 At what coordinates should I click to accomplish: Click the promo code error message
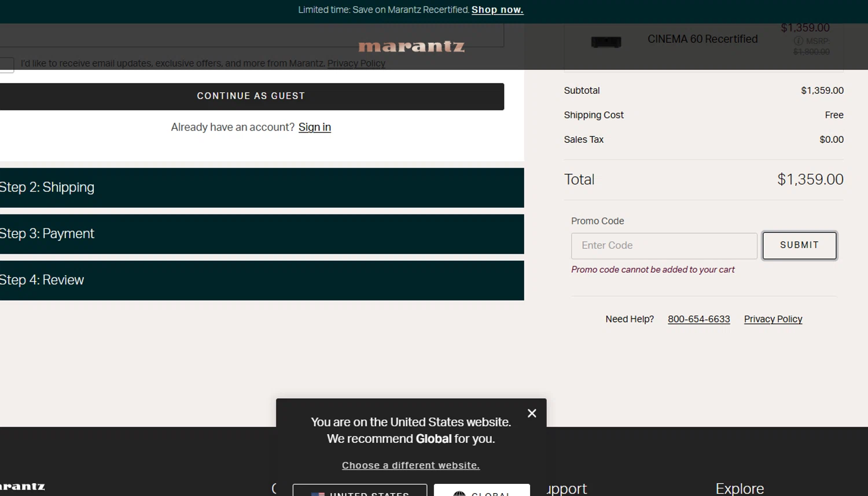point(653,270)
